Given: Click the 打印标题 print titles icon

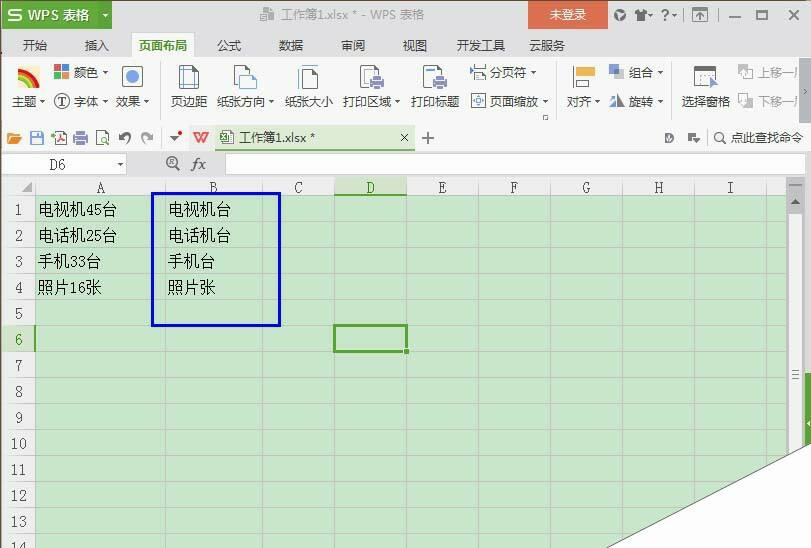Looking at the screenshot, I should [434, 79].
